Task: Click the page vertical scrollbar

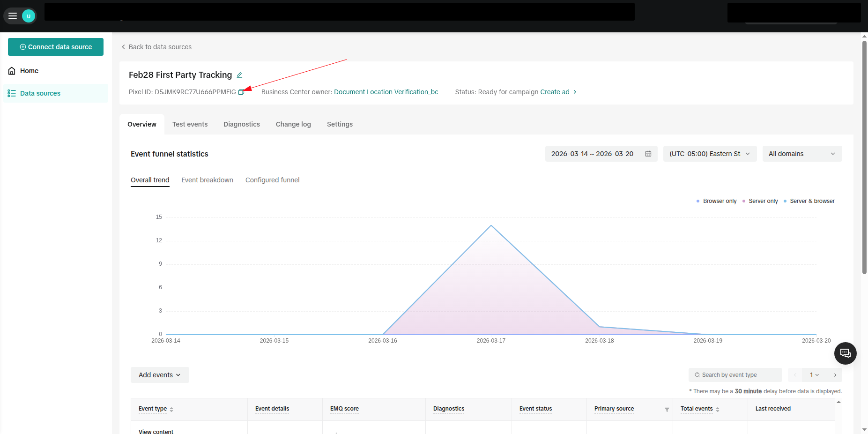Action: 864,157
